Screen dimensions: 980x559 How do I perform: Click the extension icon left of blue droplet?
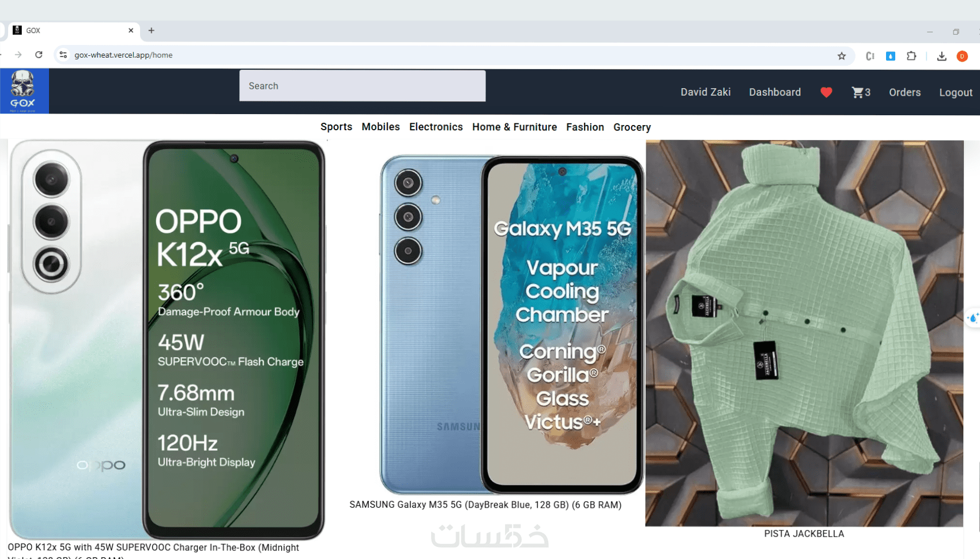click(870, 56)
